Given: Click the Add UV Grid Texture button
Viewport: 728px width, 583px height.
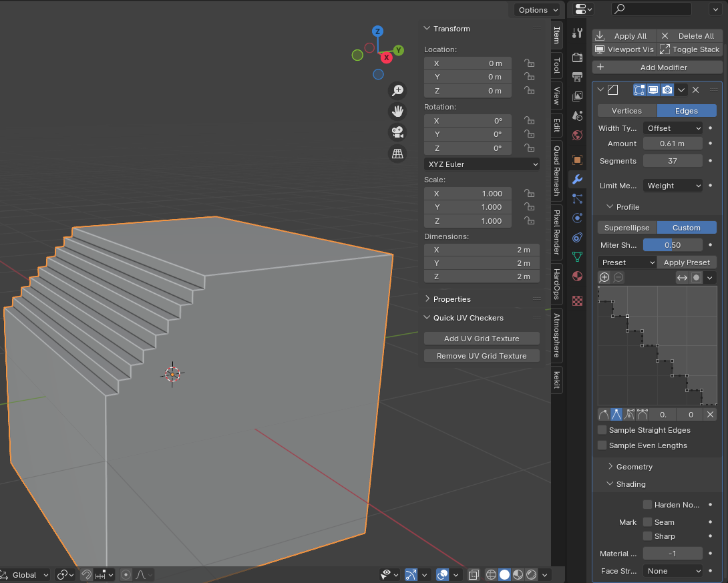Looking at the screenshot, I should point(482,339).
